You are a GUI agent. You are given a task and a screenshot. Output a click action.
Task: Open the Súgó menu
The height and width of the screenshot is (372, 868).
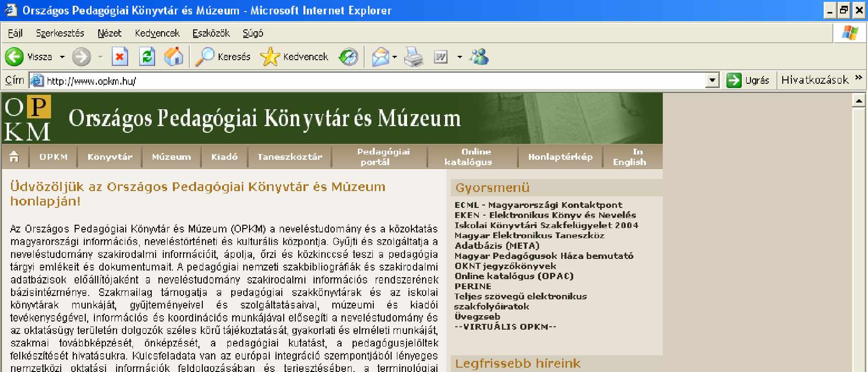point(253,33)
